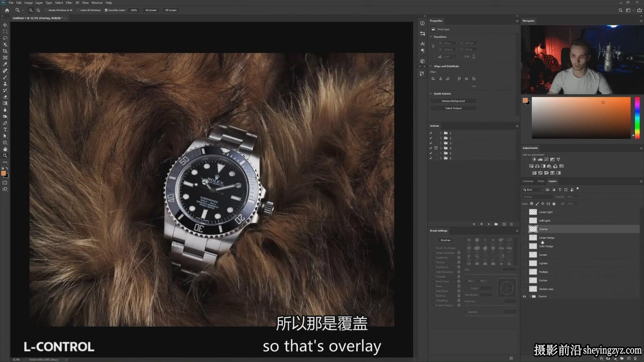Select the Pen tool
The height and width of the screenshot is (362, 644).
(5, 123)
